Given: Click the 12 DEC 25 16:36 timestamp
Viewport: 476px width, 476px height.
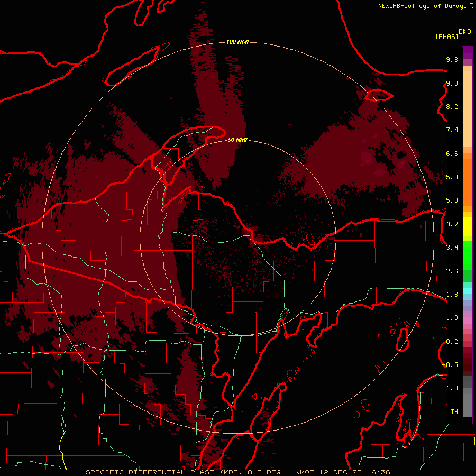Looking at the screenshot, I should (x=355, y=472).
